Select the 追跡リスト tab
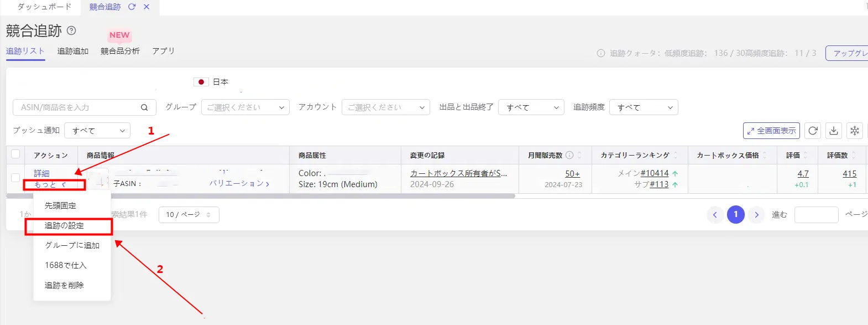Viewport: 868px width, 325px height. pyautogui.click(x=25, y=51)
